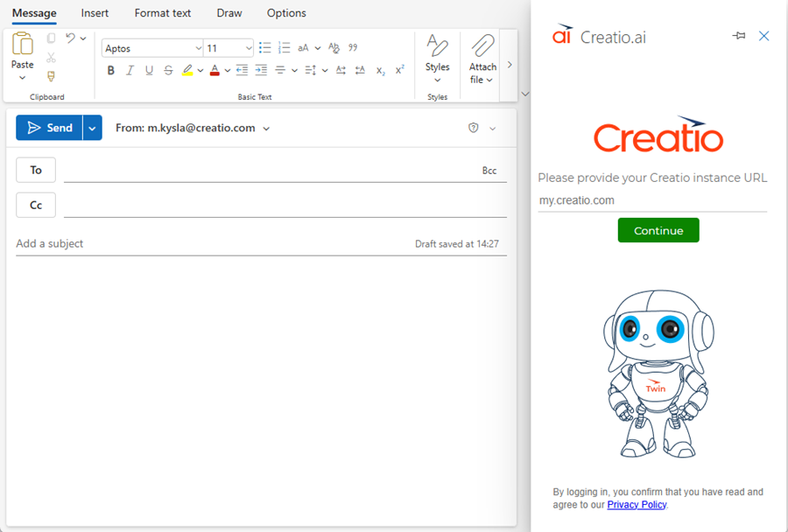Show more ribbon commands with right chevron

tap(510, 64)
